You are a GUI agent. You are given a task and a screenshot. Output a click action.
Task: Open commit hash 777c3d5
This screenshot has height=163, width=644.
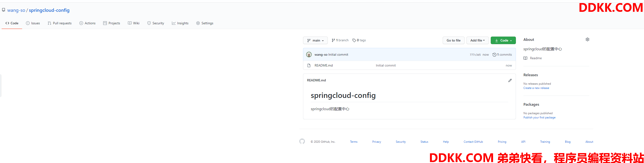(x=475, y=54)
